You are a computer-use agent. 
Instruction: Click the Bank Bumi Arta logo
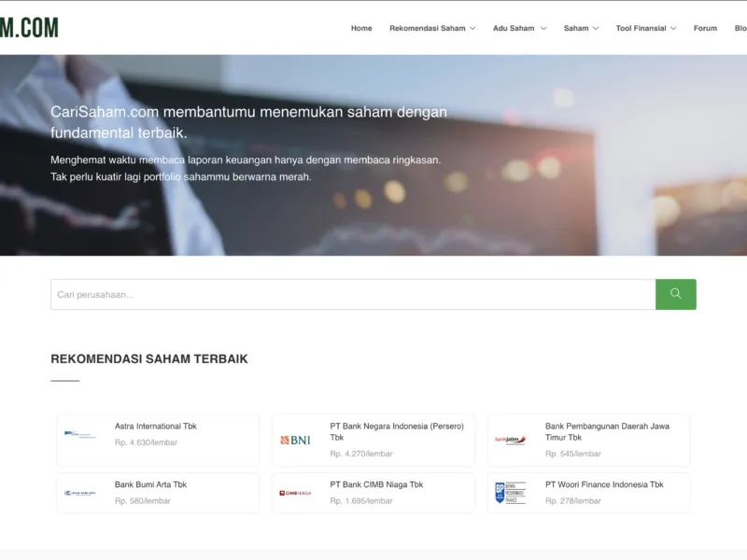[x=80, y=493]
